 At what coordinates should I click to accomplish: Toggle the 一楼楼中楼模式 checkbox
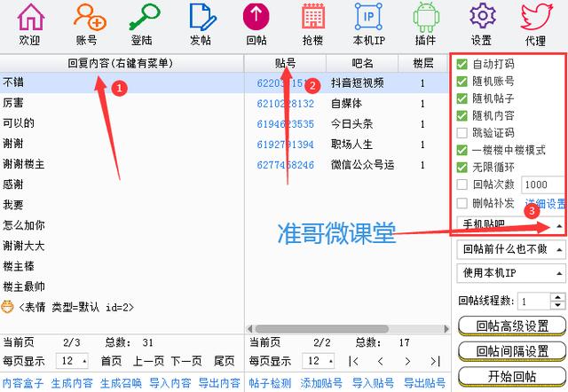(461, 150)
